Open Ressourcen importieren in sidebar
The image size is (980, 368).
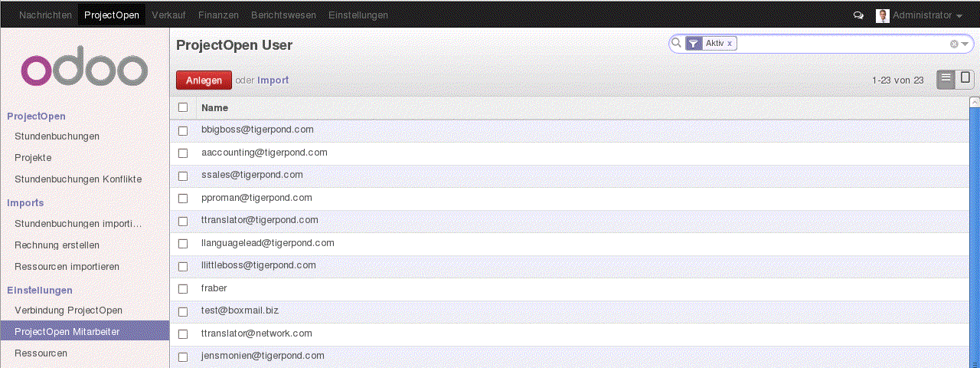pos(67,267)
